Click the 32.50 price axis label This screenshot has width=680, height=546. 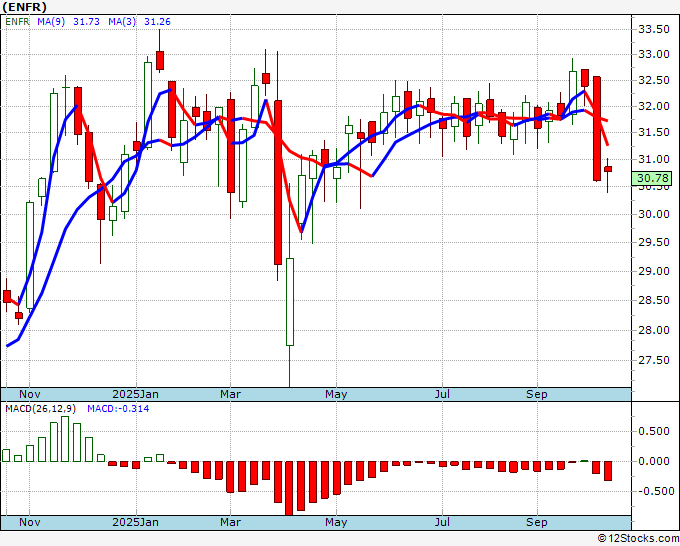tap(654, 81)
